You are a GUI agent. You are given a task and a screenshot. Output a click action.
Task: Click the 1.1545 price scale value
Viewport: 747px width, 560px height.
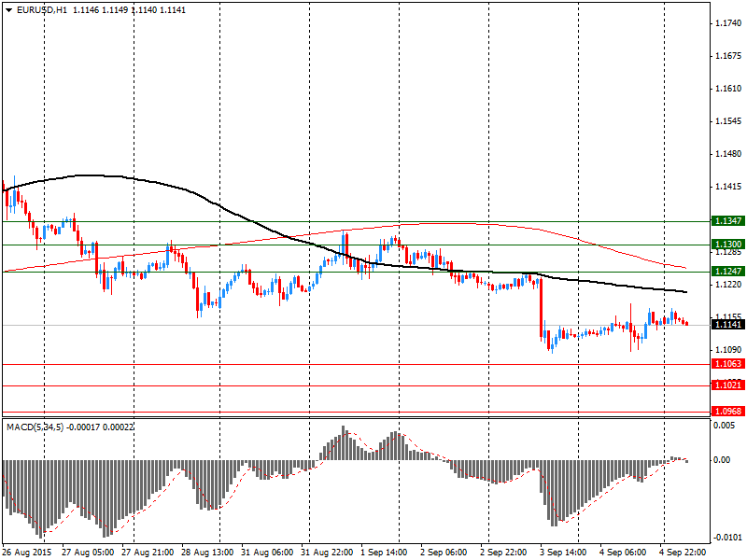[x=729, y=121]
